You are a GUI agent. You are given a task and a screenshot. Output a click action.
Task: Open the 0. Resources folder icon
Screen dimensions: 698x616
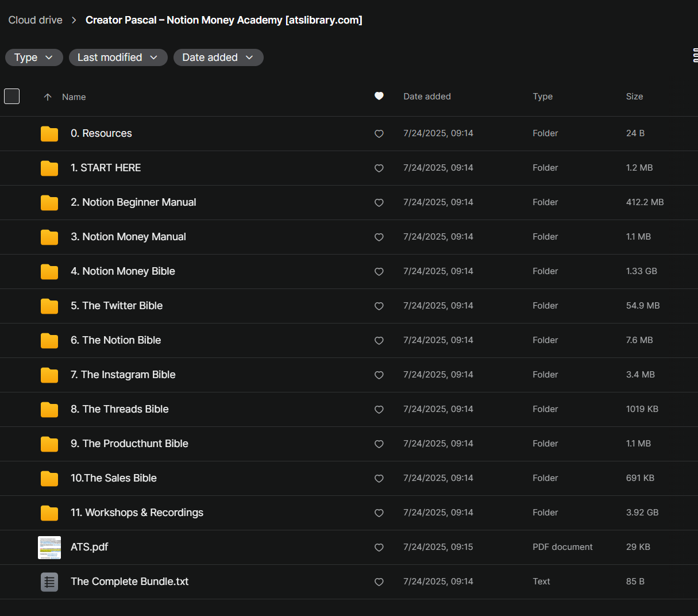49,134
